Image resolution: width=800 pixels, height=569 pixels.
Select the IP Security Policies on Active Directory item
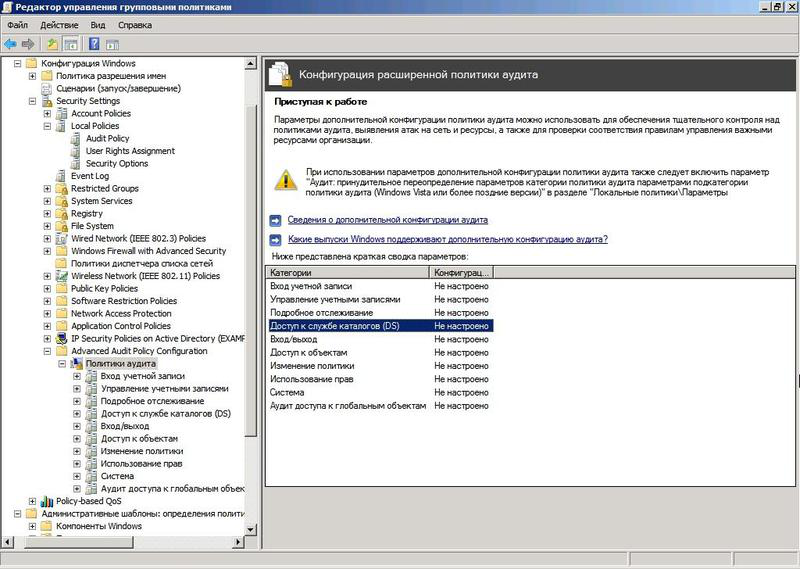(x=158, y=338)
